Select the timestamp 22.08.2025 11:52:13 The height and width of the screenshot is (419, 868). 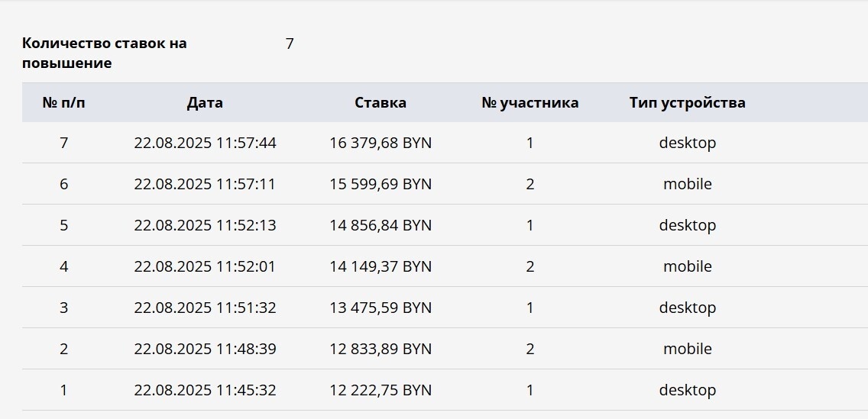[205, 225]
